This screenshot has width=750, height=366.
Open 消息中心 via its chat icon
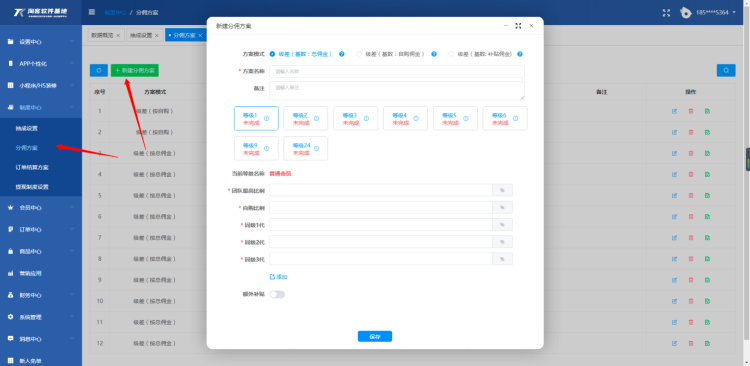pyautogui.click(x=11, y=339)
